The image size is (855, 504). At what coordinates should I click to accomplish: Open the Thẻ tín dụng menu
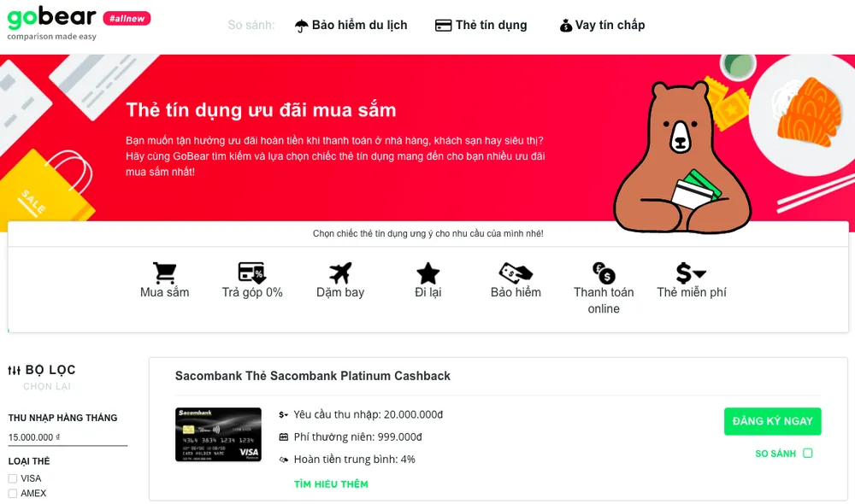(492, 25)
